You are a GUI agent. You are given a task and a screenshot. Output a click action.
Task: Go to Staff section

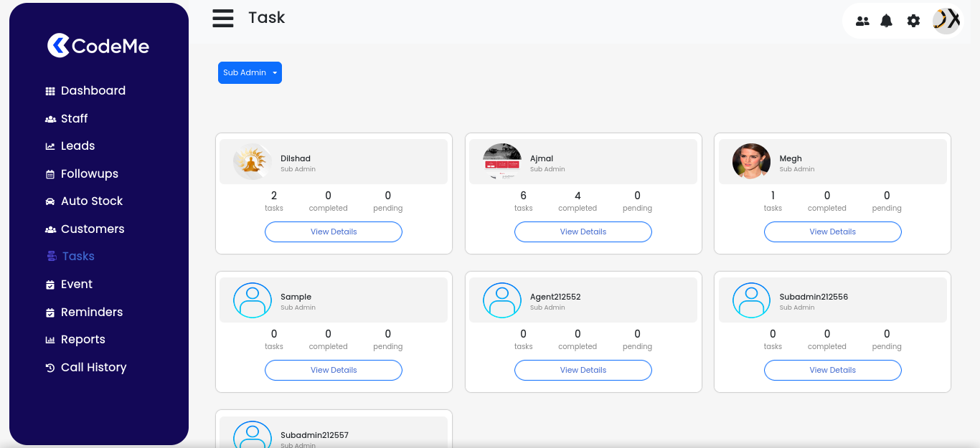point(75,118)
